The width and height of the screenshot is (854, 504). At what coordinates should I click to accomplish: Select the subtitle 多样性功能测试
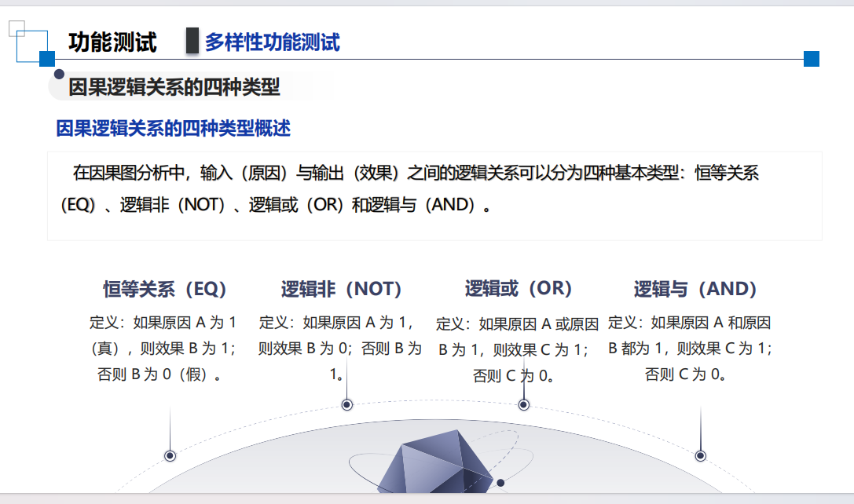[273, 42]
